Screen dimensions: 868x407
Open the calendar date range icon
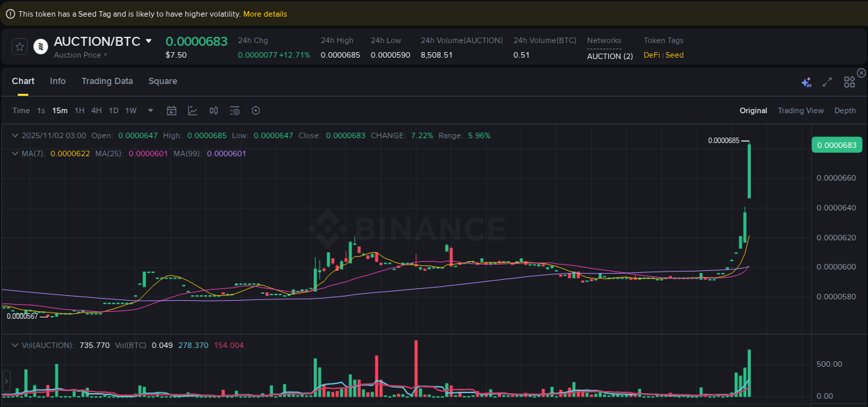tap(172, 110)
